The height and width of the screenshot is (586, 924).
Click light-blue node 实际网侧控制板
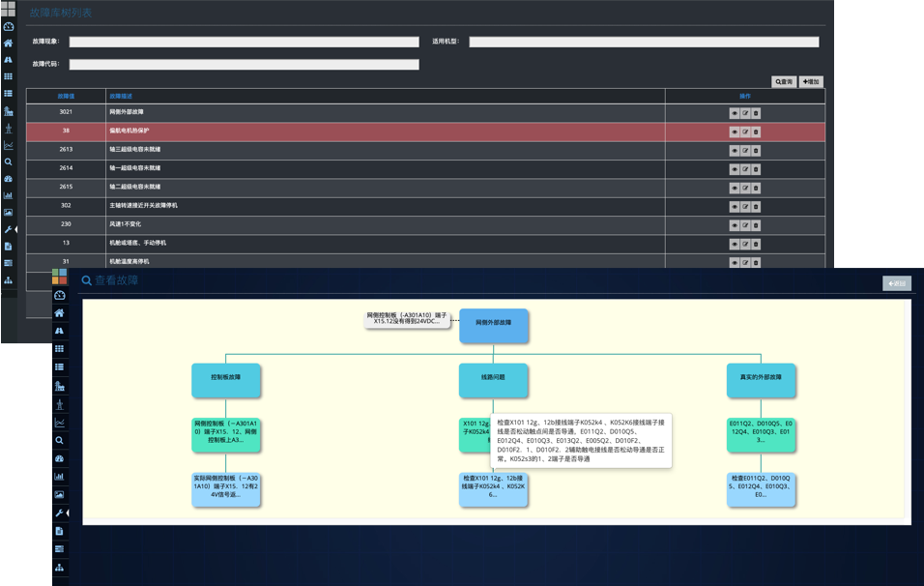point(226,489)
